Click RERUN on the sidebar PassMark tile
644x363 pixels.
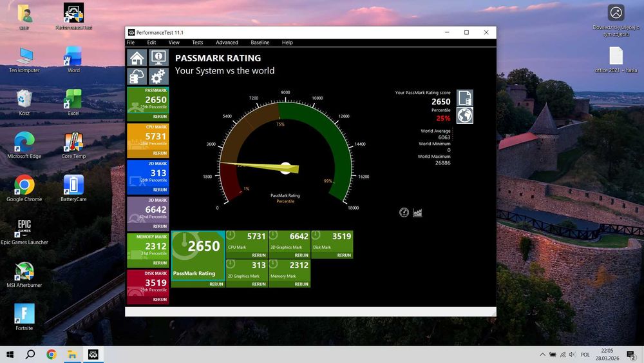click(160, 117)
